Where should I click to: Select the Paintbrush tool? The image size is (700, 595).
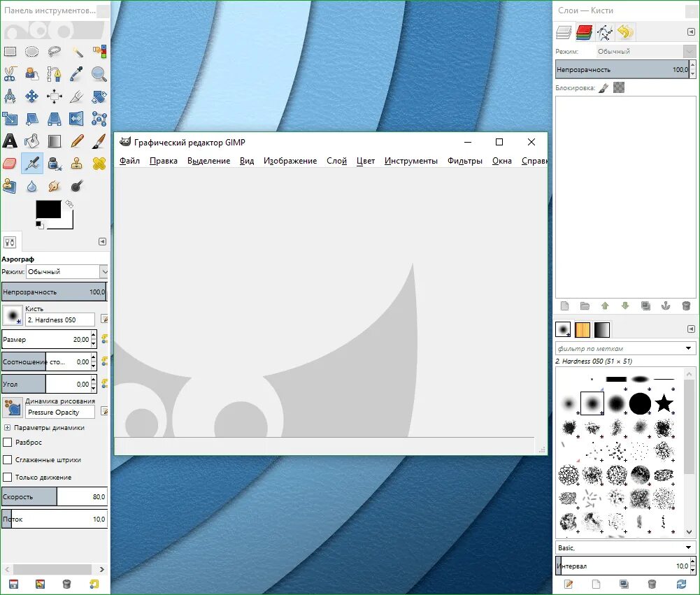tap(99, 141)
